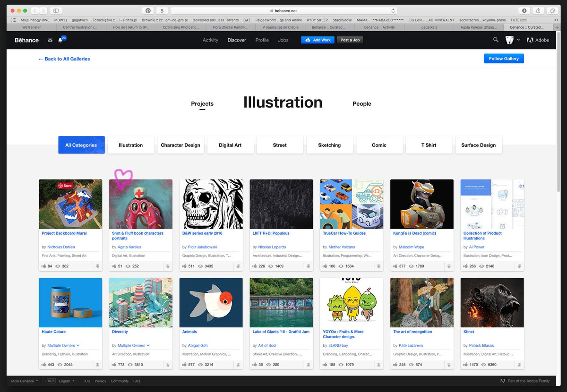Click the FAQ footer link
Screen dimensions: 567x392
137,381
